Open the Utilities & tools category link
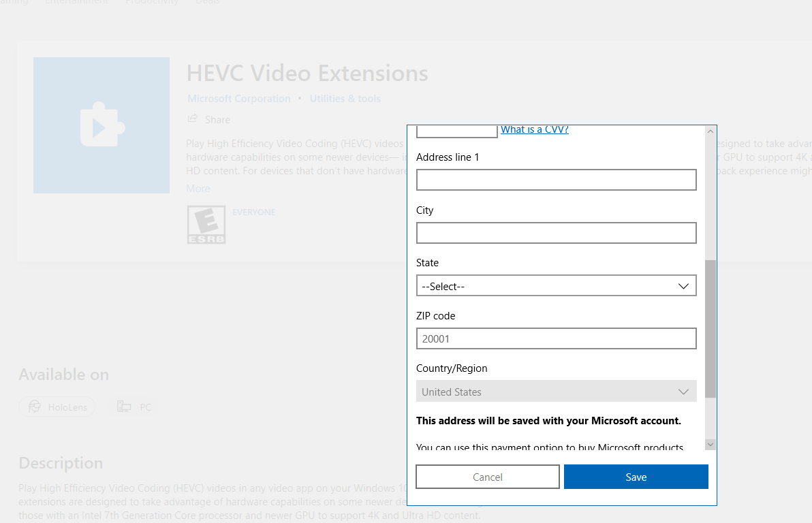812x523 pixels. [x=345, y=98]
